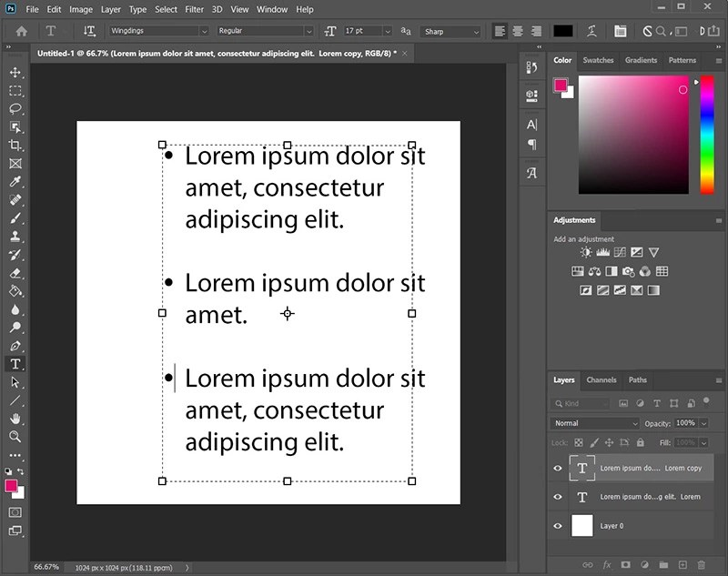Screen dimensions: 728x576
Task: Open the Filter menu
Action: click(195, 9)
